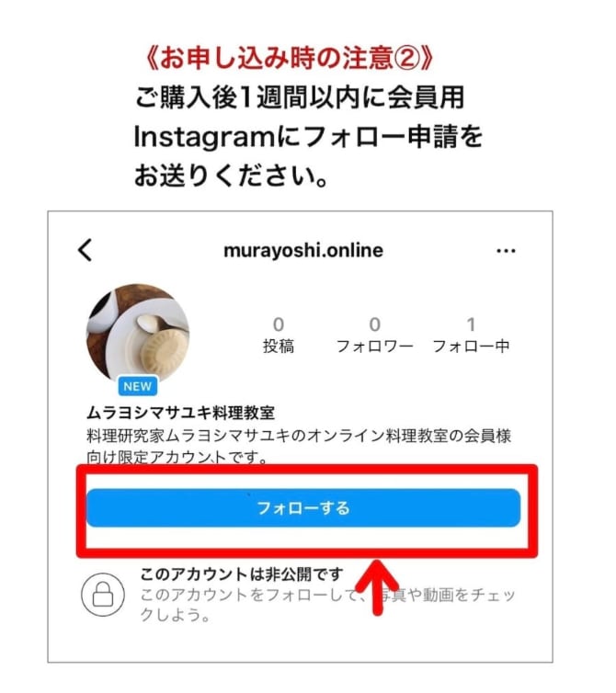Click the grey follow-to-see-photos hint text

(x=327, y=605)
